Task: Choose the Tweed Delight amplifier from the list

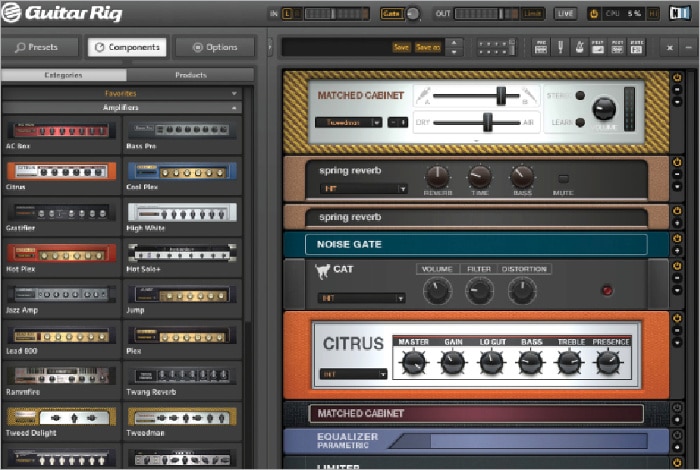Action: coord(60,417)
